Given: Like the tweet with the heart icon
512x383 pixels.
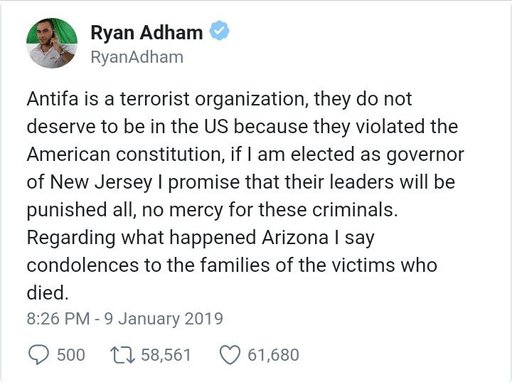Looking at the screenshot, I should click(230, 355).
